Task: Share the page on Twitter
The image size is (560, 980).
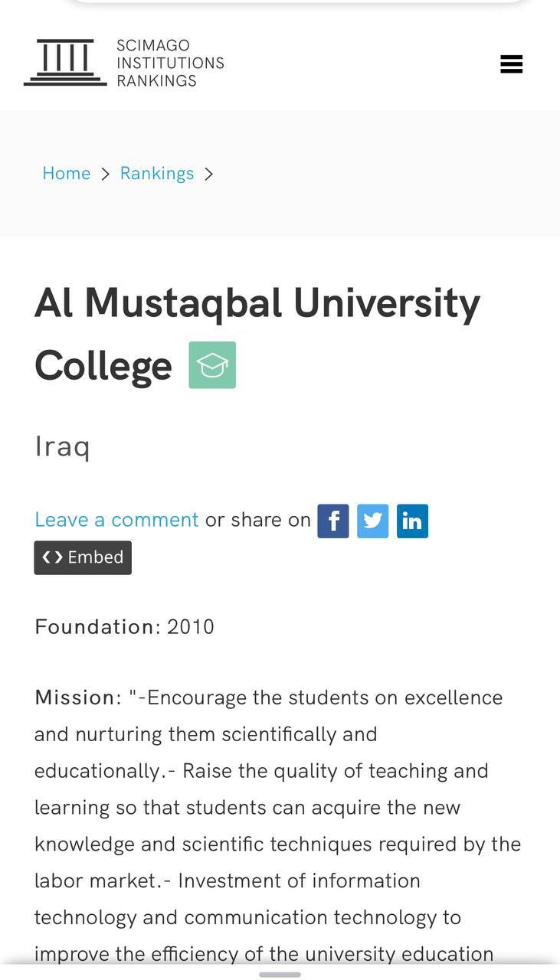Action: coord(373,521)
